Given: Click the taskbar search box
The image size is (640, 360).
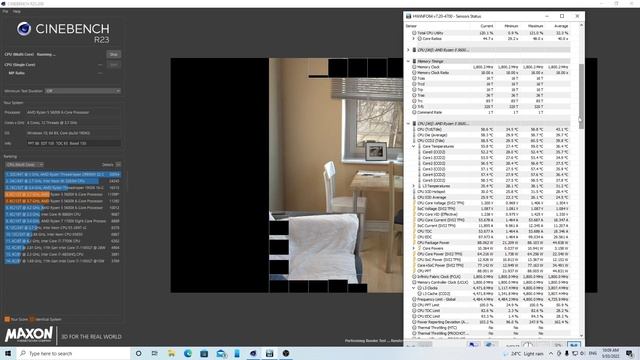Looking at the screenshot, I should (x=73, y=353).
